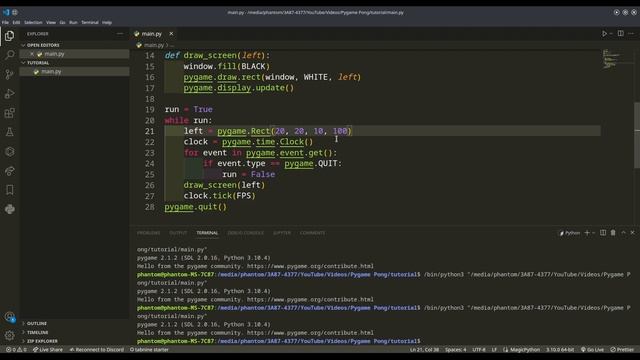Viewport: 640px width, 360px height.
Task: Open the Bookmarks view
Action: 9,190
